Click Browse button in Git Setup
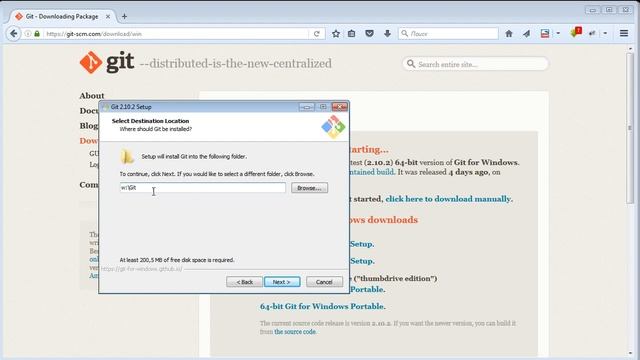 point(309,188)
